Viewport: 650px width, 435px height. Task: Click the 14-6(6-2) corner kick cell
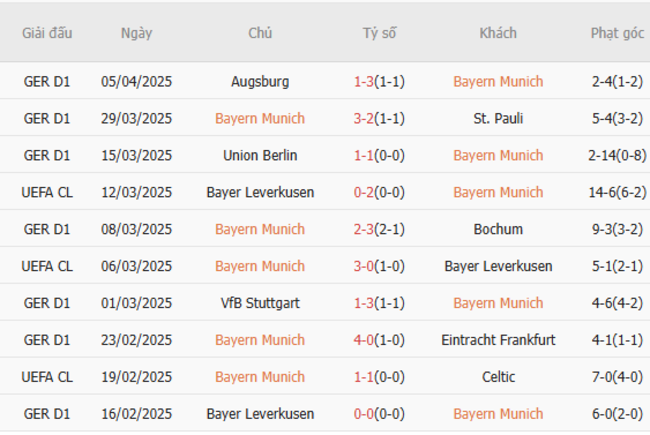click(617, 192)
